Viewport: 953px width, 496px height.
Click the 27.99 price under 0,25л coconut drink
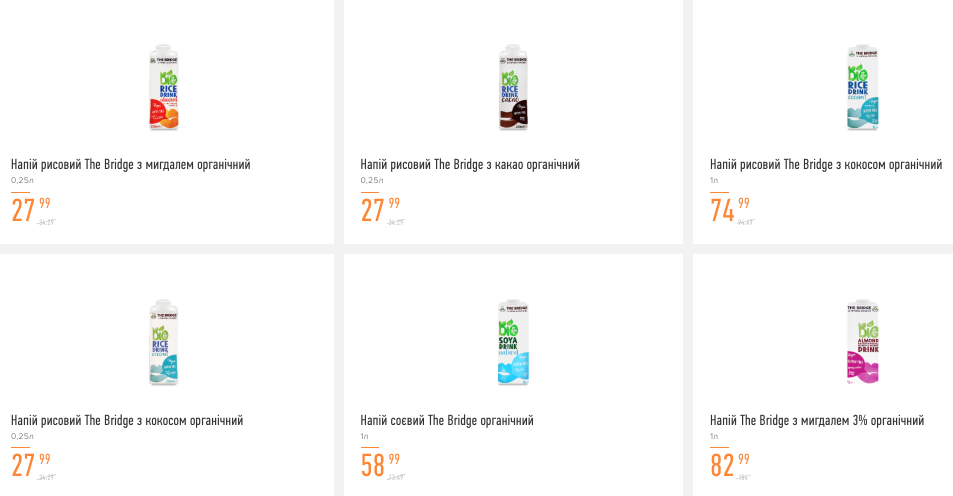click(x=30, y=465)
